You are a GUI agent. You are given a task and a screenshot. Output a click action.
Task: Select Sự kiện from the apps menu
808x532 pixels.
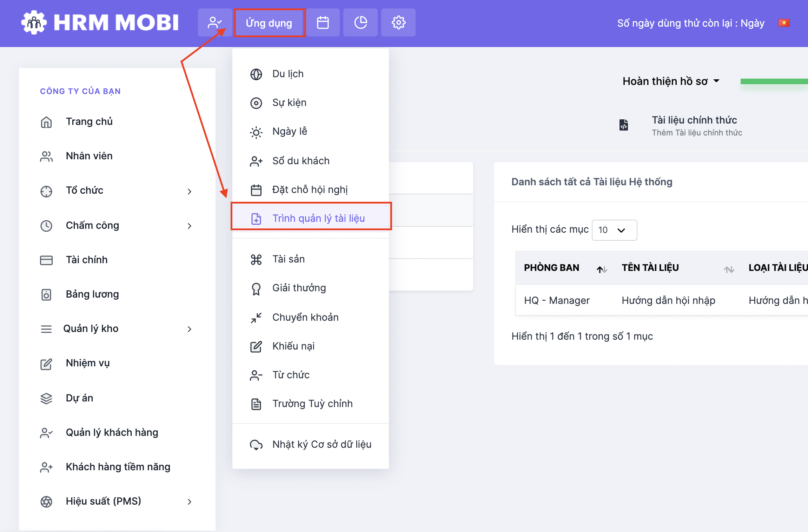(x=310, y=103)
